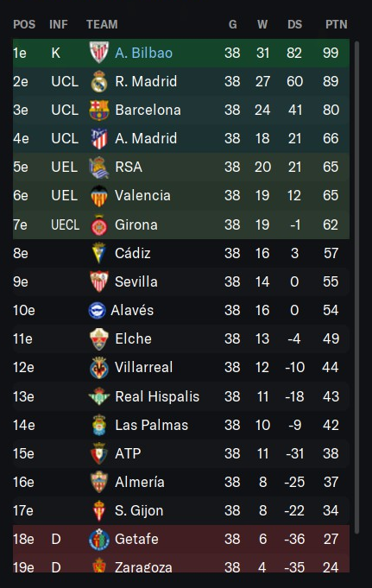Click the Villarreal club crest

pos(99,368)
